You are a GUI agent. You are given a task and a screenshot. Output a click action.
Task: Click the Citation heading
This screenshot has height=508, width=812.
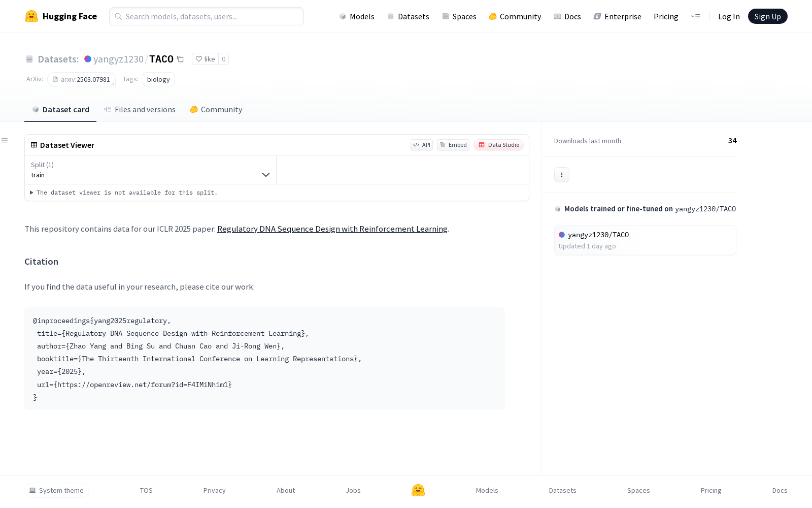click(42, 262)
